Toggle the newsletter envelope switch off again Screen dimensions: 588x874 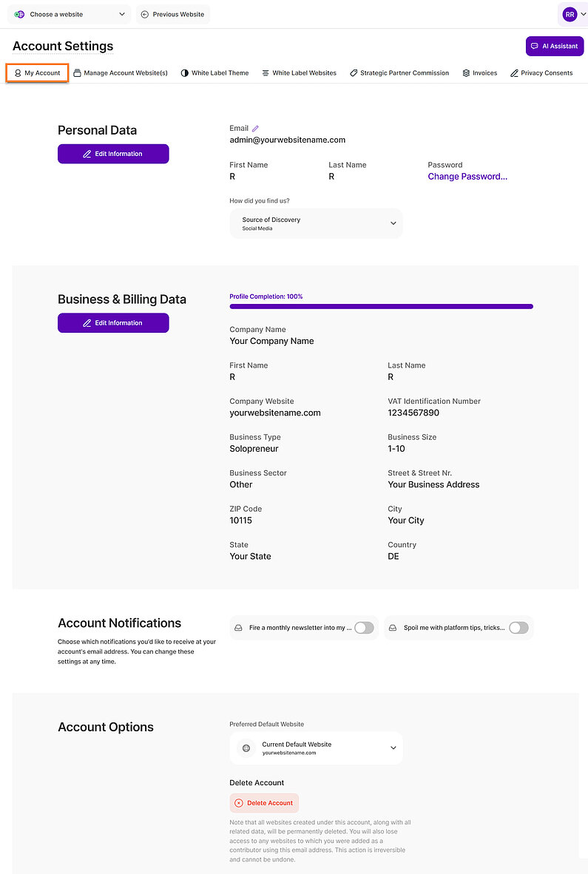tap(364, 627)
